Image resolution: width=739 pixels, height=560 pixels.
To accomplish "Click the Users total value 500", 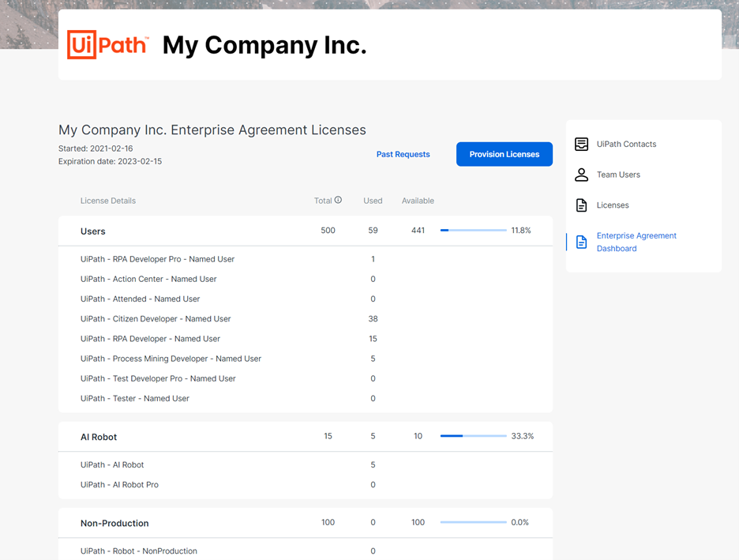I will tap(328, 231).
